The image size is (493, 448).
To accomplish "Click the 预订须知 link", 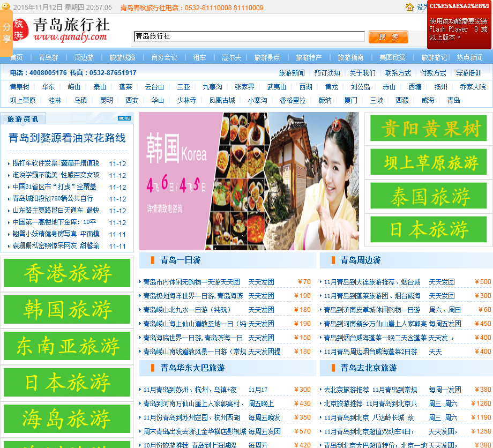I will click(327, 73).
